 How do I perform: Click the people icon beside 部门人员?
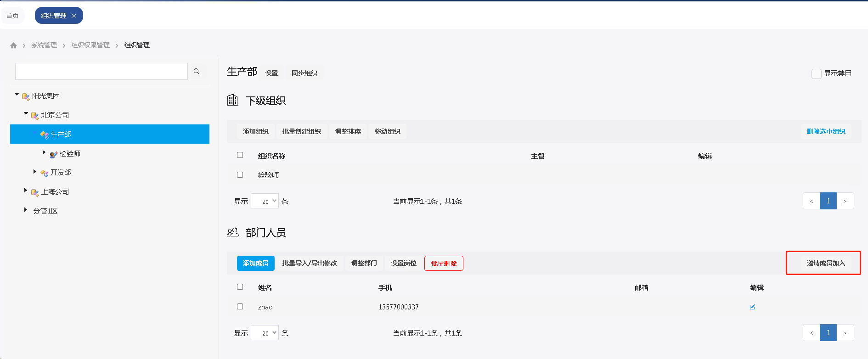coord(233,232)
